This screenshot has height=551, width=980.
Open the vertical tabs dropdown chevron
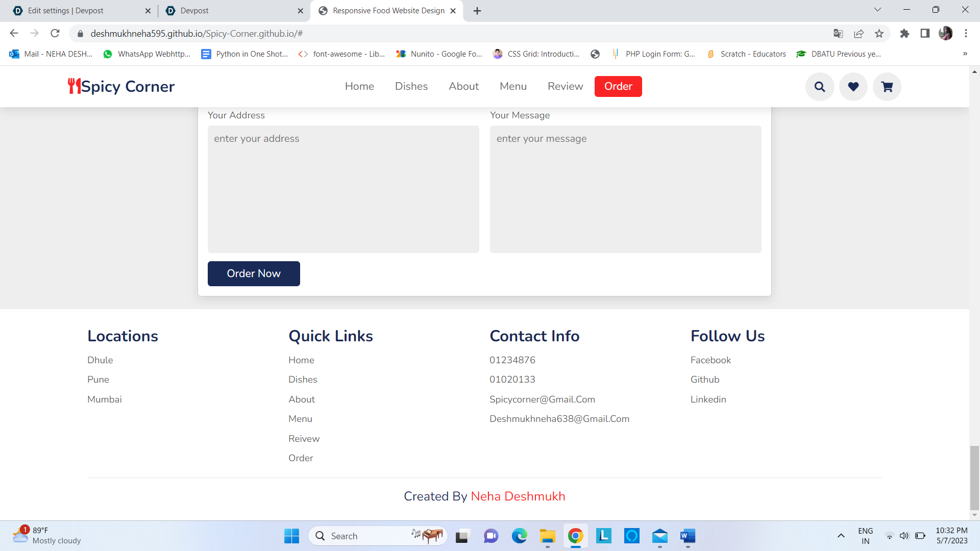click(877, 9)
